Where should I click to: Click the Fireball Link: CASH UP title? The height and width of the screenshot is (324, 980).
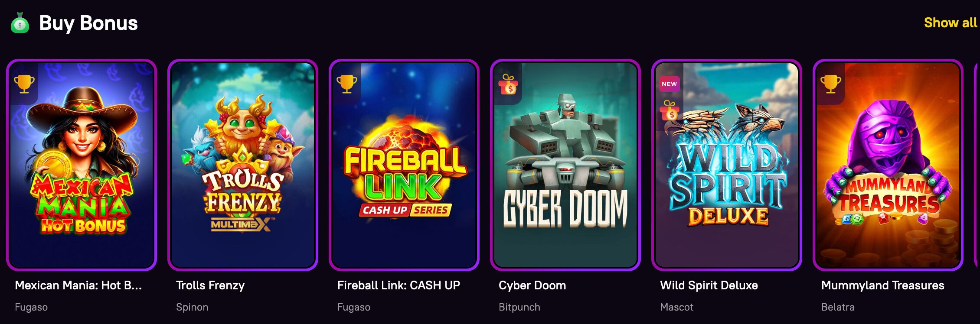[399, 285]
